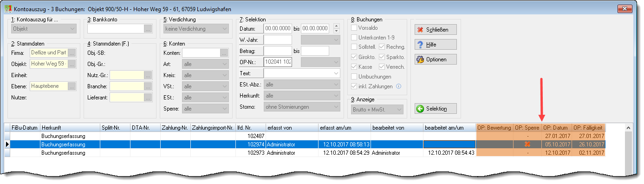Toggle the Verrech. checkbox

tap(382, 66)
